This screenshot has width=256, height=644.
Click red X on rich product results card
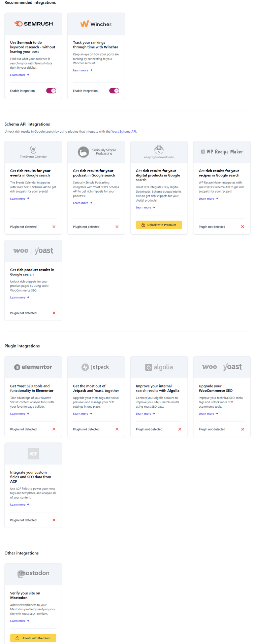pyautogui.click(x=54, y=313)
